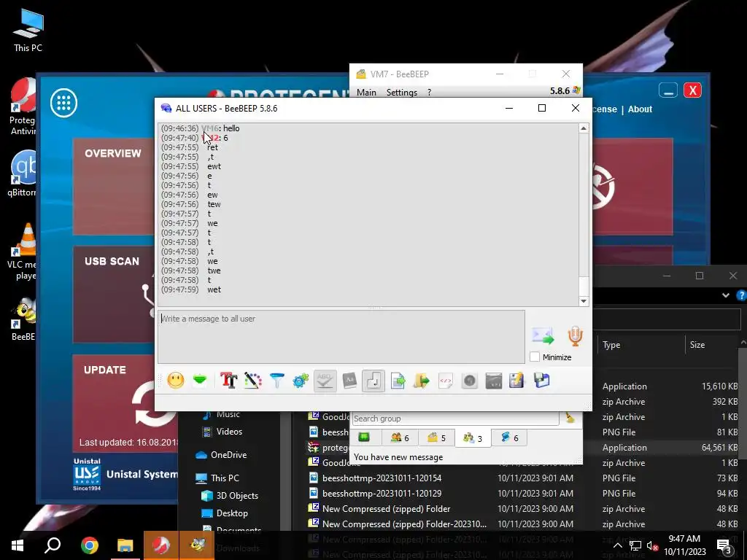Send the message with envelope arrow button
The width and height of the screenshot is (747, 560).
(x=543, y=335)
